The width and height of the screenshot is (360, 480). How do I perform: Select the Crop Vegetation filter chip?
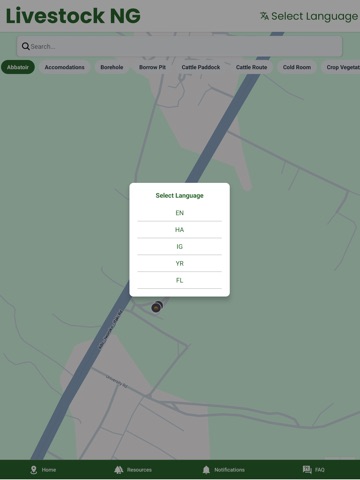[x=341, y=67]
